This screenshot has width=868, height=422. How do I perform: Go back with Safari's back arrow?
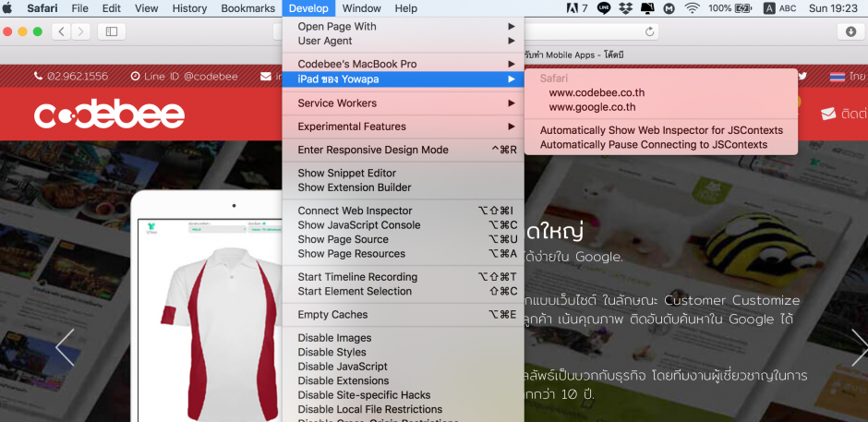pos(62,31)
